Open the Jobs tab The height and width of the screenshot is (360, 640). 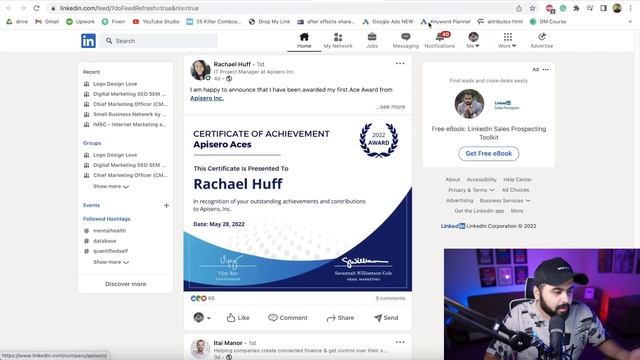point(372,41)
